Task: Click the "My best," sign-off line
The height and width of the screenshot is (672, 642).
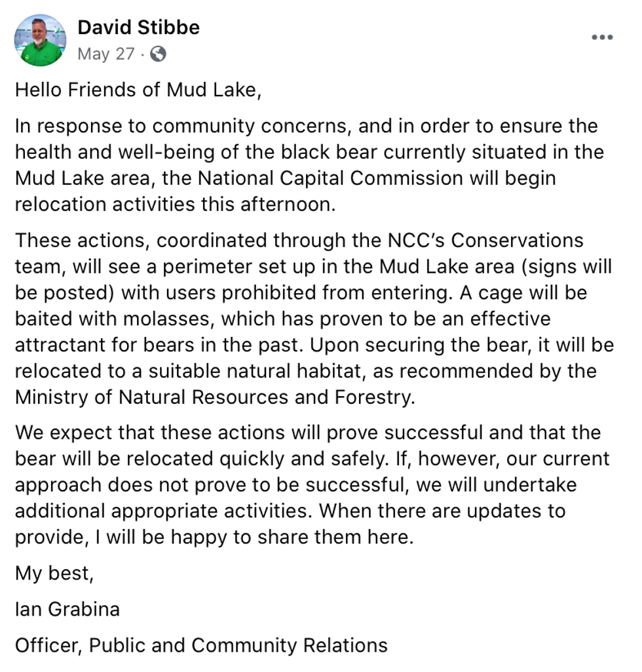Action: coord(54,574)
